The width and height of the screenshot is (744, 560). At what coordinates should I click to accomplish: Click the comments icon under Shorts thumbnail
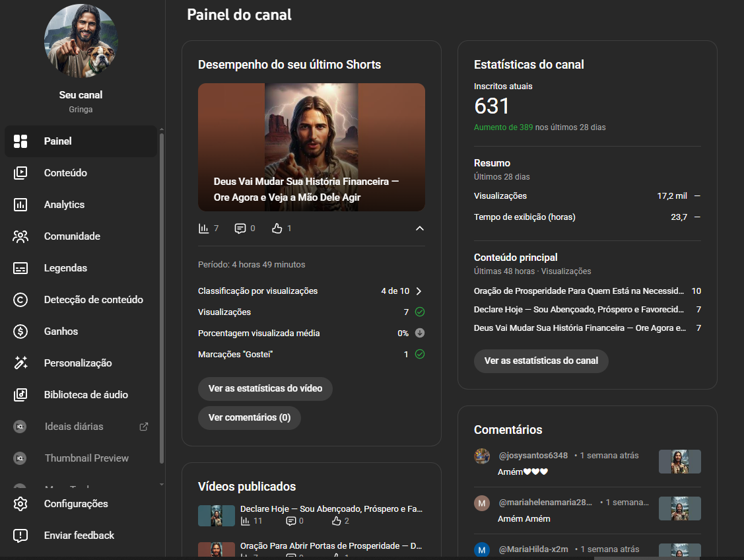(240, 228)
